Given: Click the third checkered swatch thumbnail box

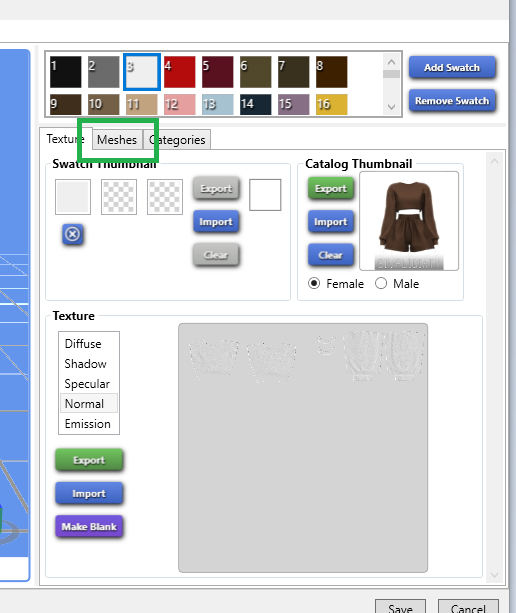Looking at the screenshot, I should [165, 197].
